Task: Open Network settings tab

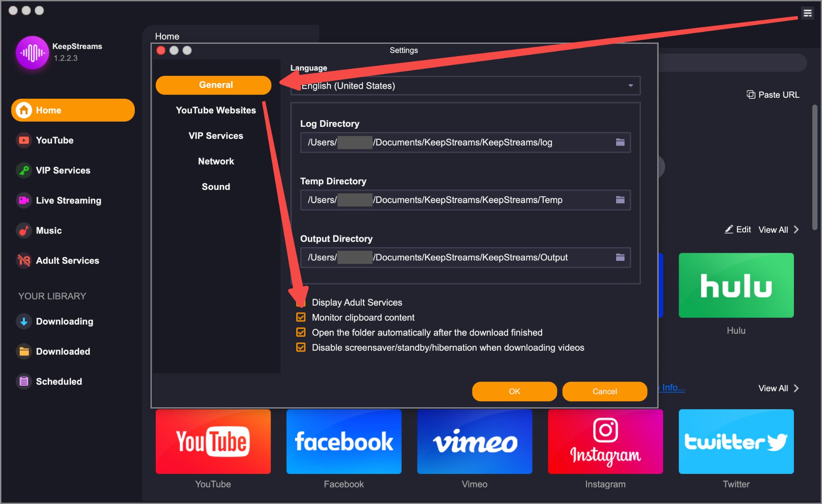Action: (216, 161)
